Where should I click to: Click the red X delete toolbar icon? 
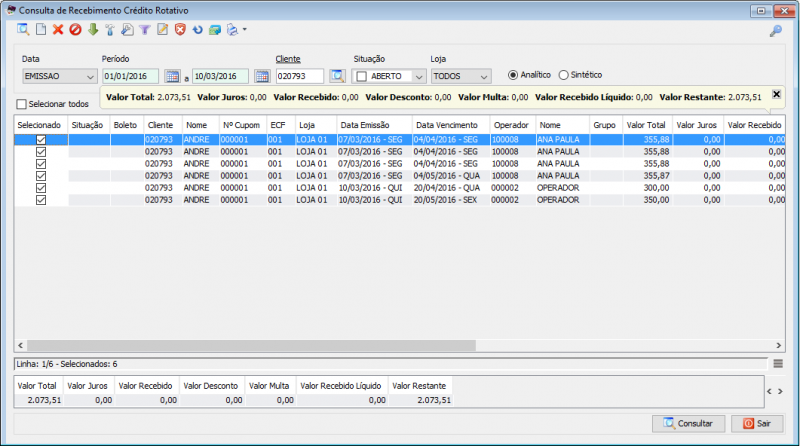click(x=58, y=30)
